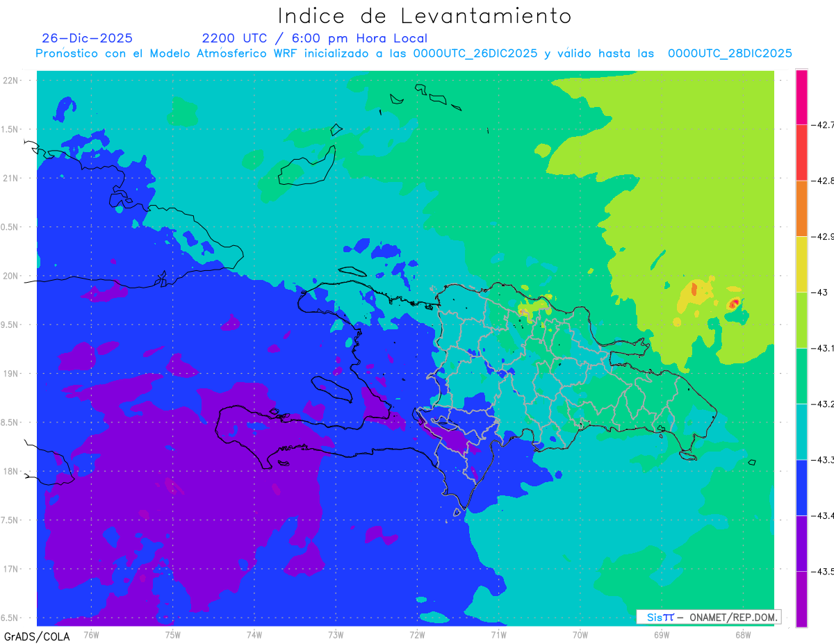Click the 'Indice de Levantamiento' map title

click(425, 15)
